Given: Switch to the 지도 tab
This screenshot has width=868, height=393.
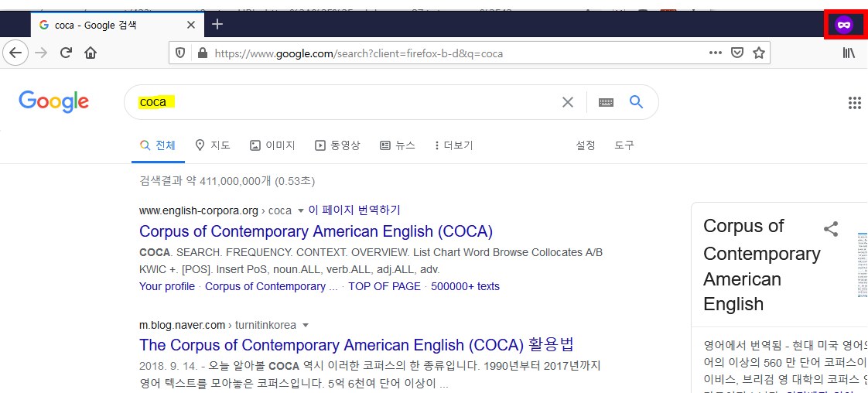Looking at the screenshot, I should click(213, 145).
